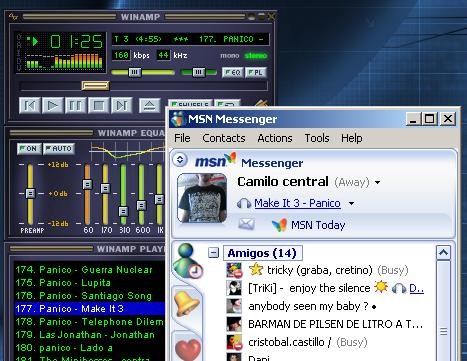Click Winamp seek bar handle
This screenshot has height=361, width=467.
click(95, 86)
